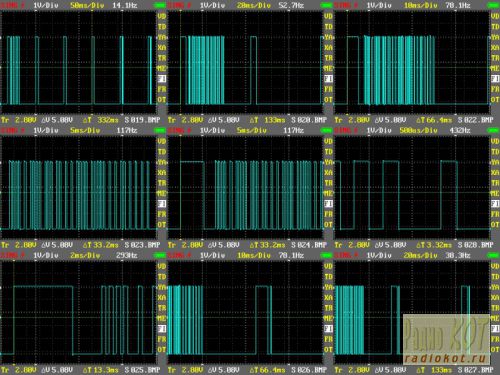
Task: Select the highlighted FI item in the 020.BMP capture
Action: point(328,79)
